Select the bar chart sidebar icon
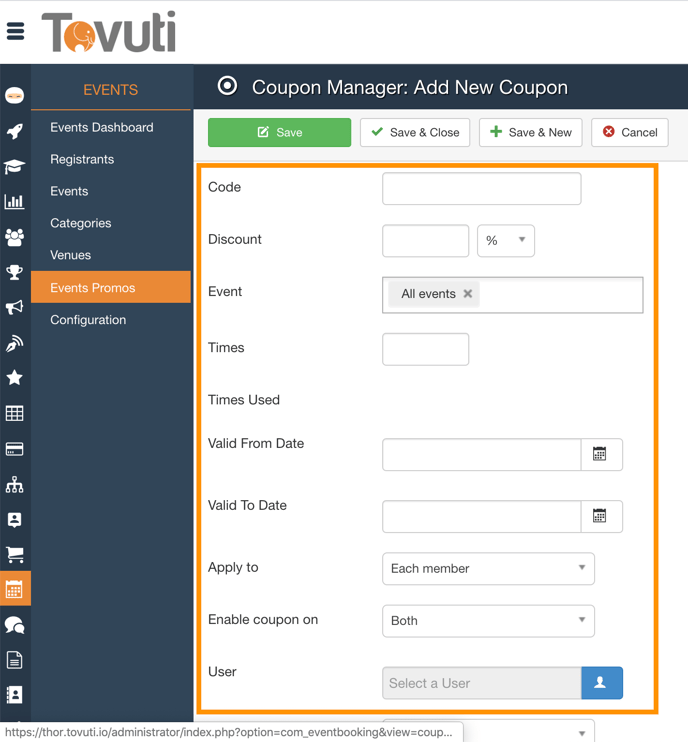 coord(15,202)
